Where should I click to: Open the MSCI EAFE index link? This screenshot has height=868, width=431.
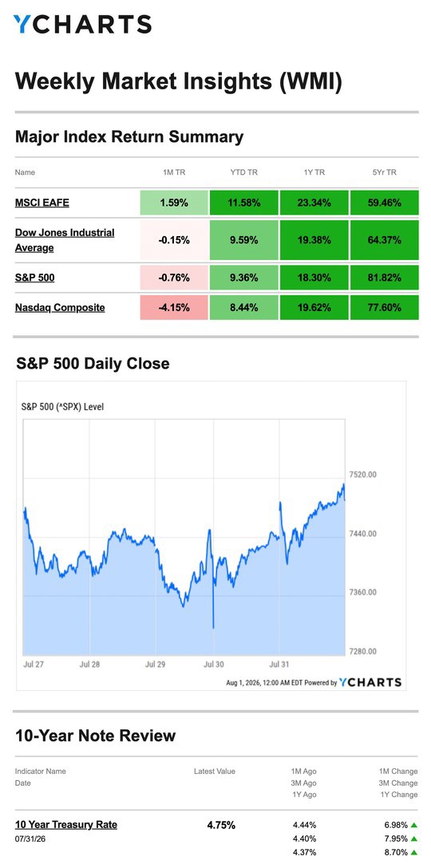point(42,203)
